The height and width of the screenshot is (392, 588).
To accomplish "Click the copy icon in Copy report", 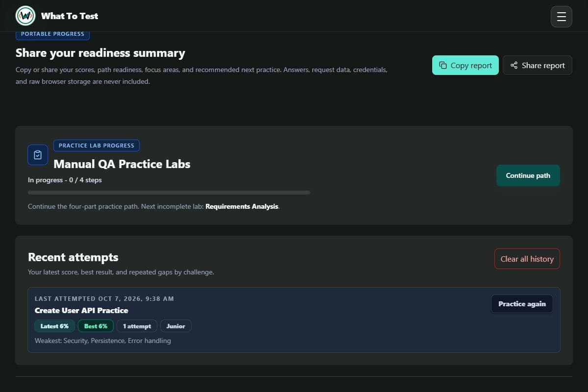I will pos(443,65).
